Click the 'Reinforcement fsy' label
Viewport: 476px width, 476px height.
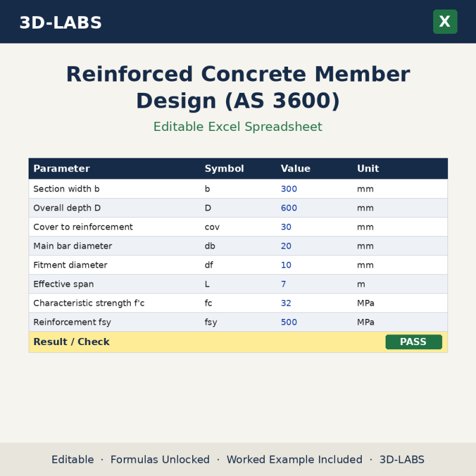(x=72, y=322)
